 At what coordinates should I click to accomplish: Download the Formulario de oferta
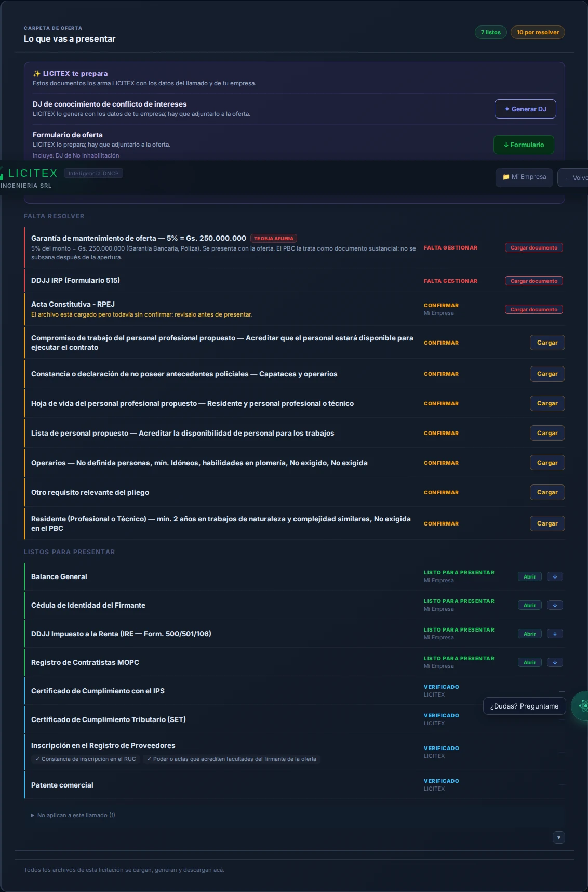tap(524, 145)
